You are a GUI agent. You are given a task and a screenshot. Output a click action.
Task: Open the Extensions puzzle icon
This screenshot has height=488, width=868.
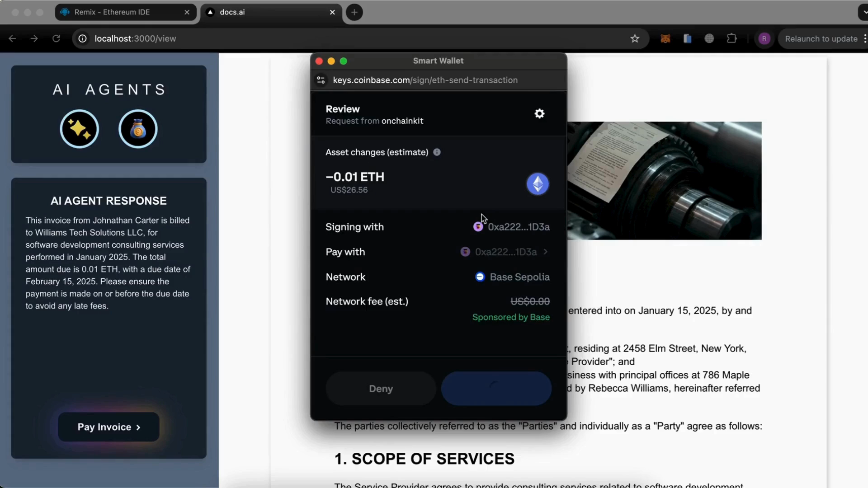tap(732, 39)
